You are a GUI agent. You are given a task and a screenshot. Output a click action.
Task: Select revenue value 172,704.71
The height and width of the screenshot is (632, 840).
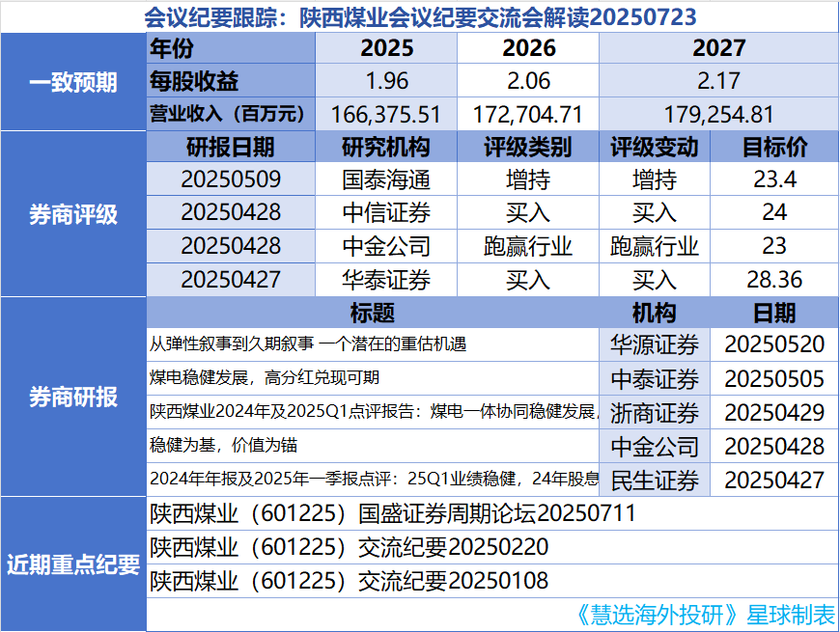(528, 114)
